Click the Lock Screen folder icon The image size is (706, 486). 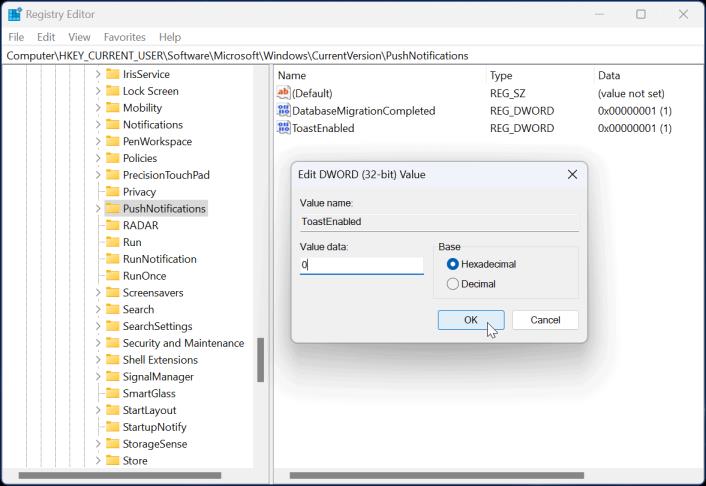[x=113, y=91]
